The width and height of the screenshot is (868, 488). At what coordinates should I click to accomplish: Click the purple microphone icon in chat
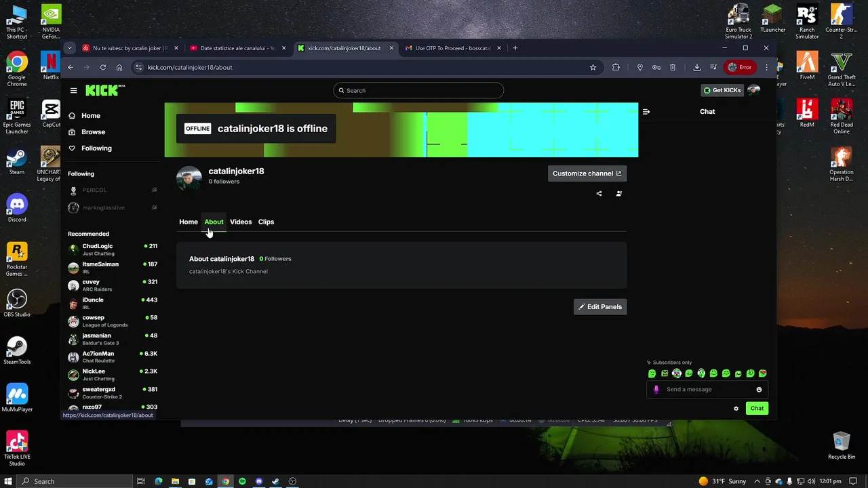click(656, 390)
